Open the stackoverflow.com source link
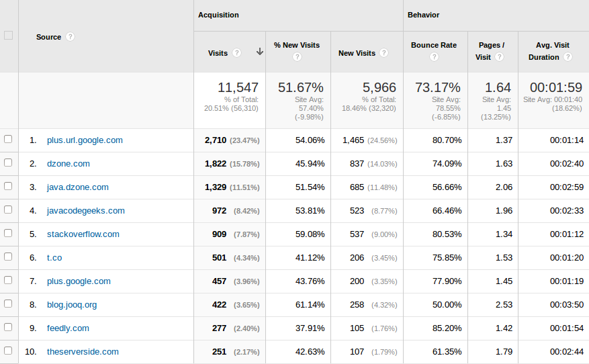The width and height of the screenshot is (589, 364). pyautogui.click(x=83, y=234)
